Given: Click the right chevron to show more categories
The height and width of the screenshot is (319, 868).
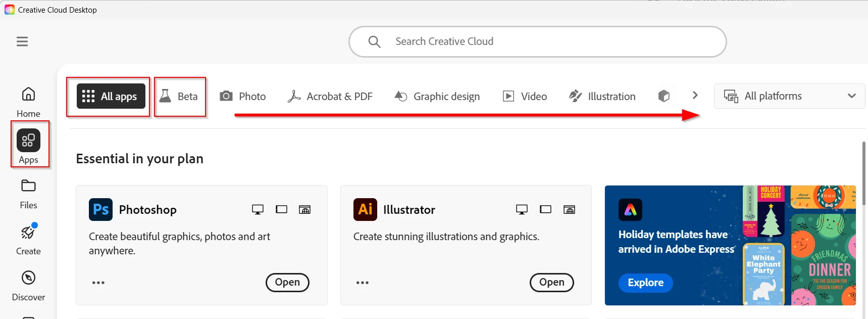Looking at the screenshot, I should [695, 95].
